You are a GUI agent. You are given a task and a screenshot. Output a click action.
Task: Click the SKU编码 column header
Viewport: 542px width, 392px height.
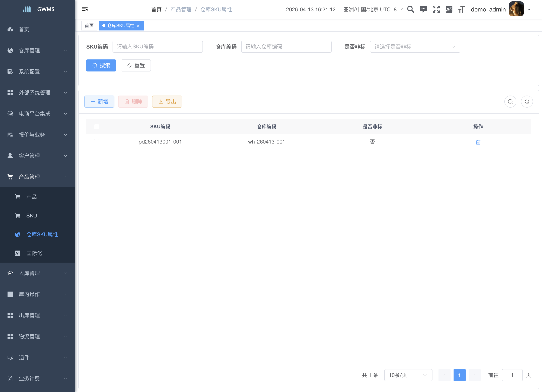point(160,127)
